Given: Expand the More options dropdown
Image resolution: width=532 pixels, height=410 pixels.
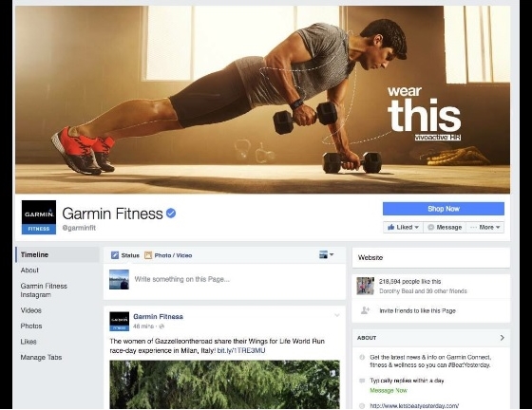Looking at the screenshot, I should coord(485,227).
